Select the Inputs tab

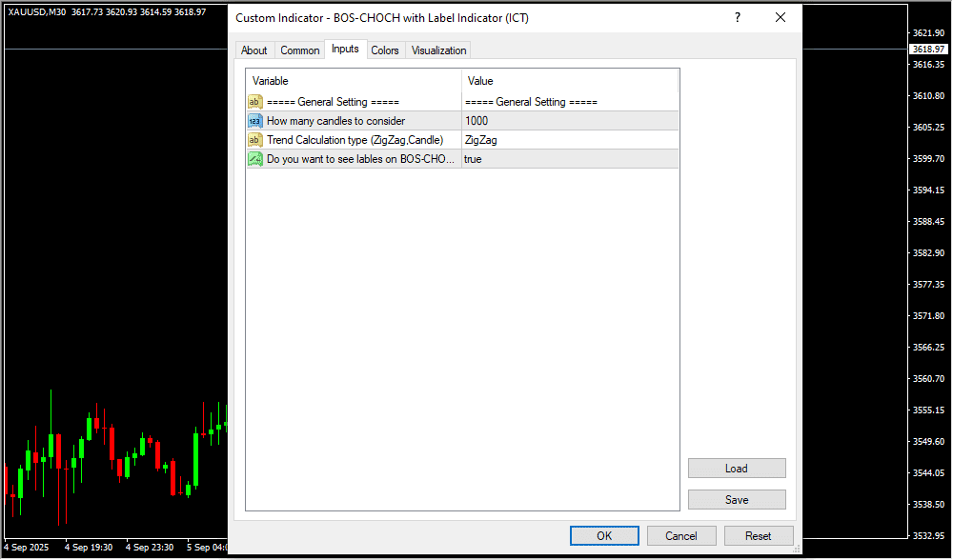345,50
